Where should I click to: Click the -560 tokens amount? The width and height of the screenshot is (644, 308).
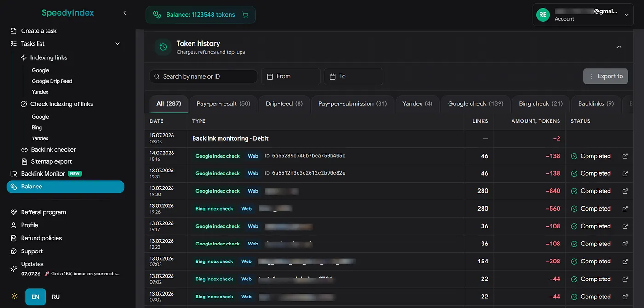(x=553, y=209)
